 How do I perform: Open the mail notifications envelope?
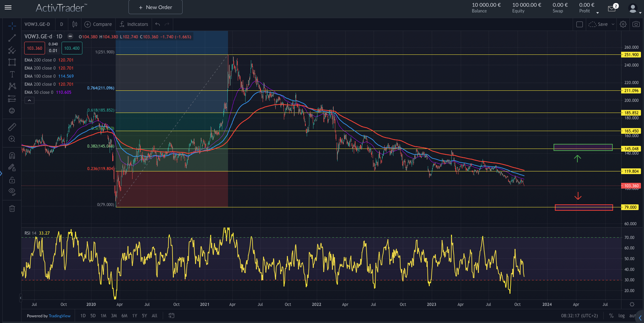(x=612, y=8)
